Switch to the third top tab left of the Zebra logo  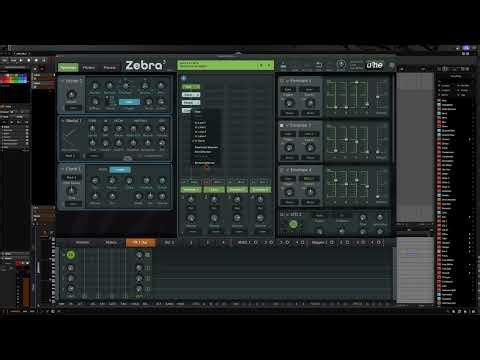coord(109,67)
